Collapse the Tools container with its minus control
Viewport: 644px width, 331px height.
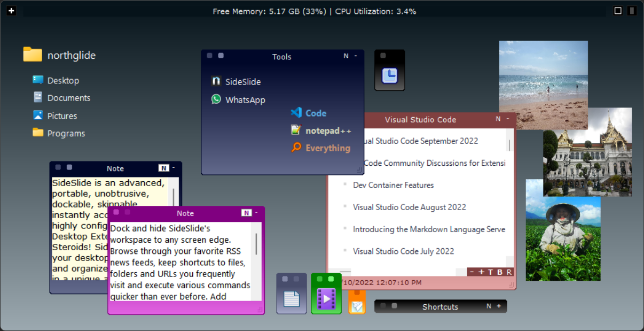[355, 55]
